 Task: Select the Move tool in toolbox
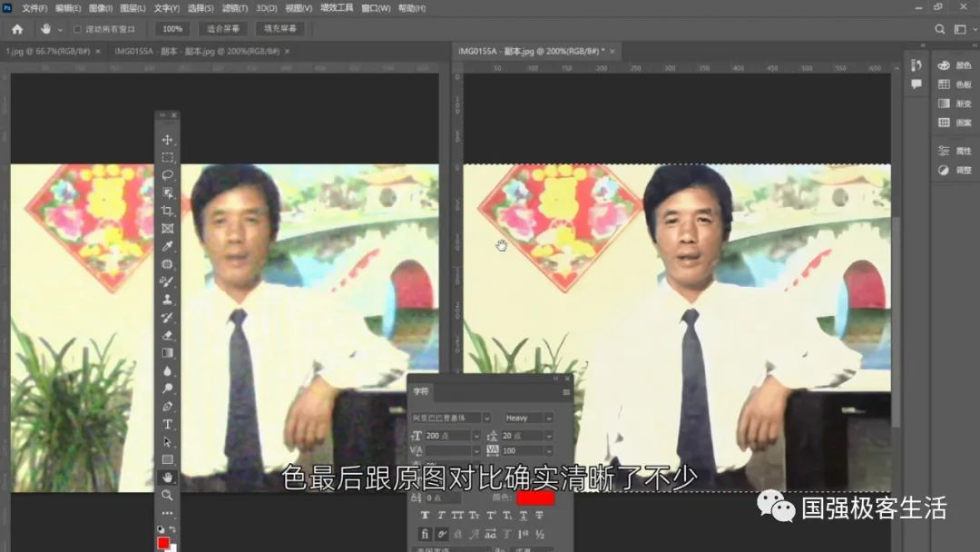(167, 140)
